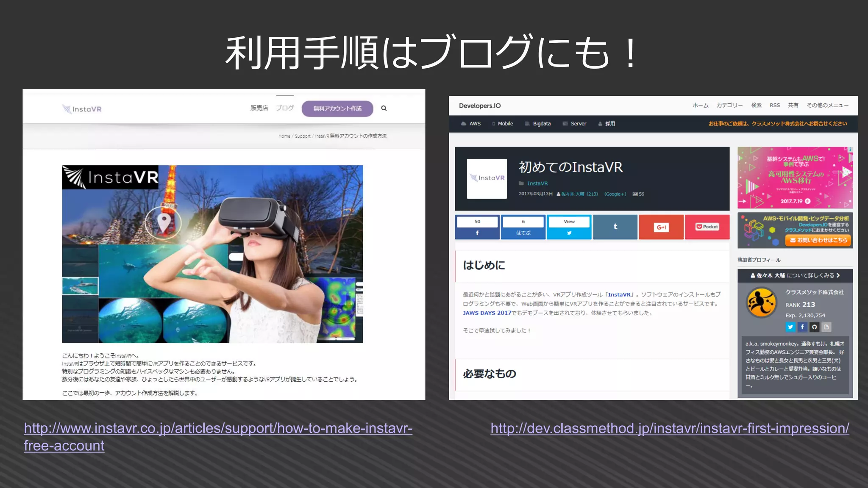The image size is (868, 488).
Task: Open the ブログ menu item
Action: (285, 108)
